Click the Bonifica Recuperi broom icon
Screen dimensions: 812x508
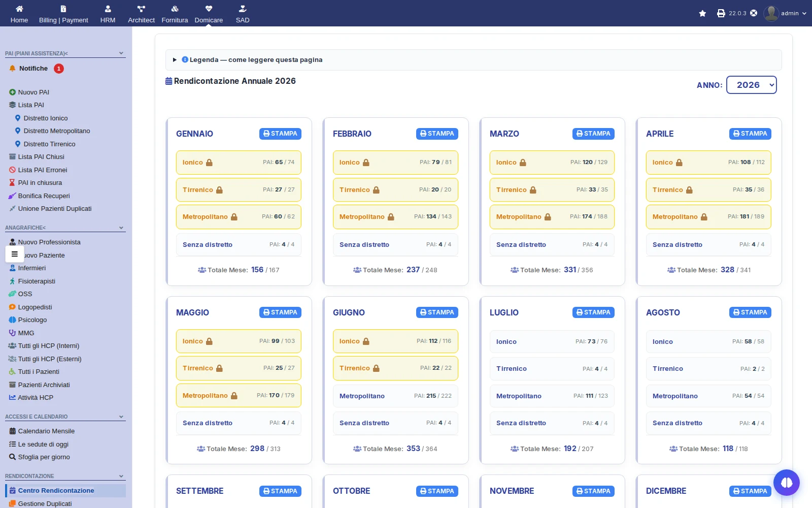pyautogui.click(x=13, y=196)
